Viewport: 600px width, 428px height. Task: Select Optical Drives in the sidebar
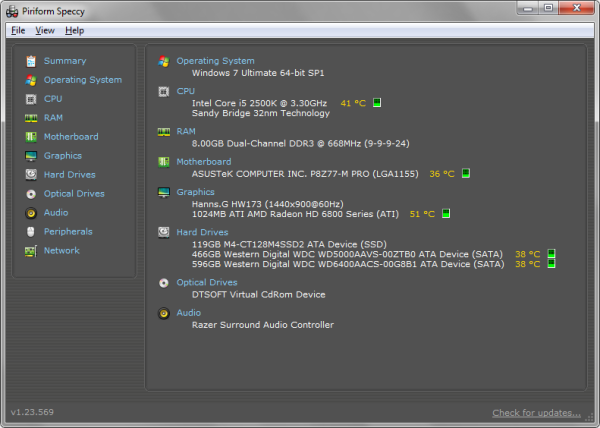(74, 194)
